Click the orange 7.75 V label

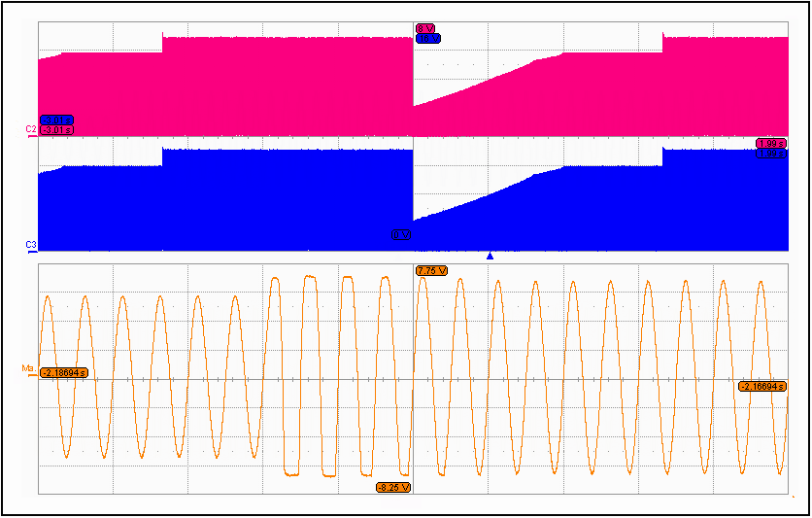pos(430,270)
